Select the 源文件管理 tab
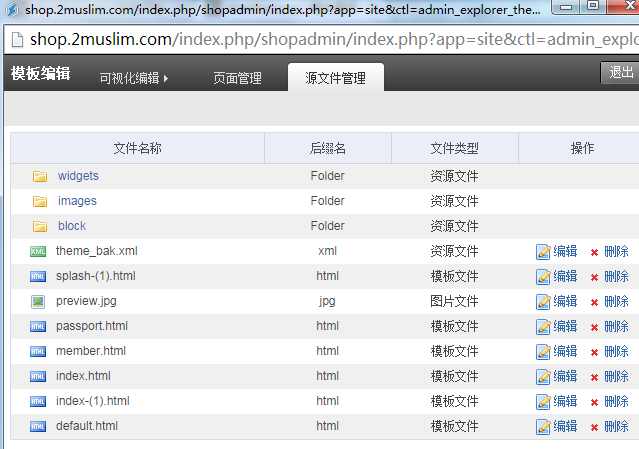The image size is (639, 449). [x=336, y=78]
